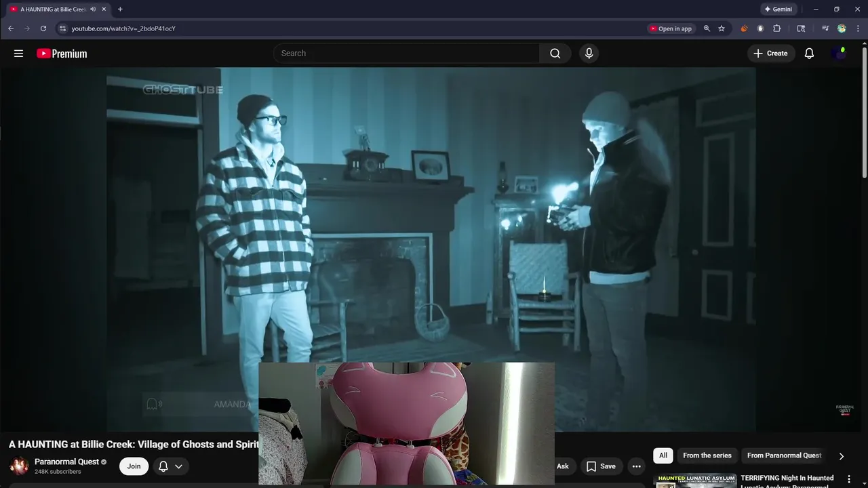Open options for TERRIFYING Night suggested video
This screenshot has width=868, height=488.
pos(848,479)
